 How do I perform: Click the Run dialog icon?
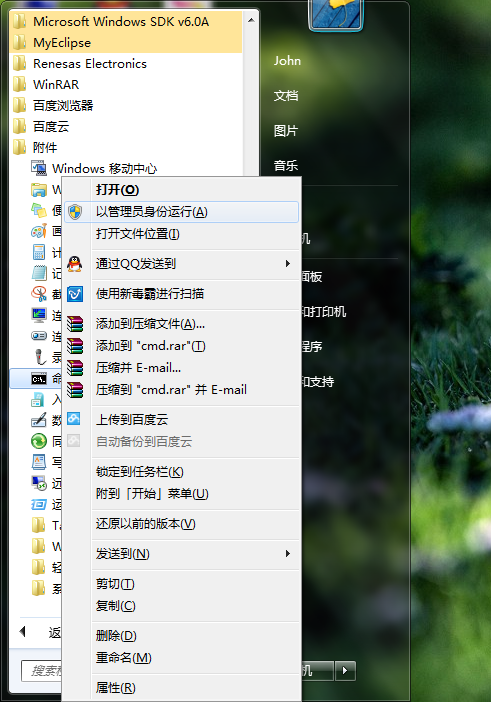39,505
